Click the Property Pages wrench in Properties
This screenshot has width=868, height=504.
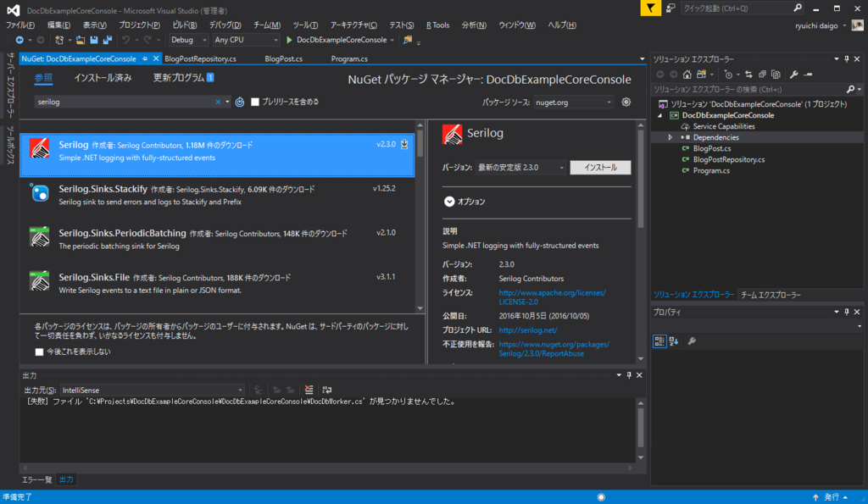[x=692, y=341]
